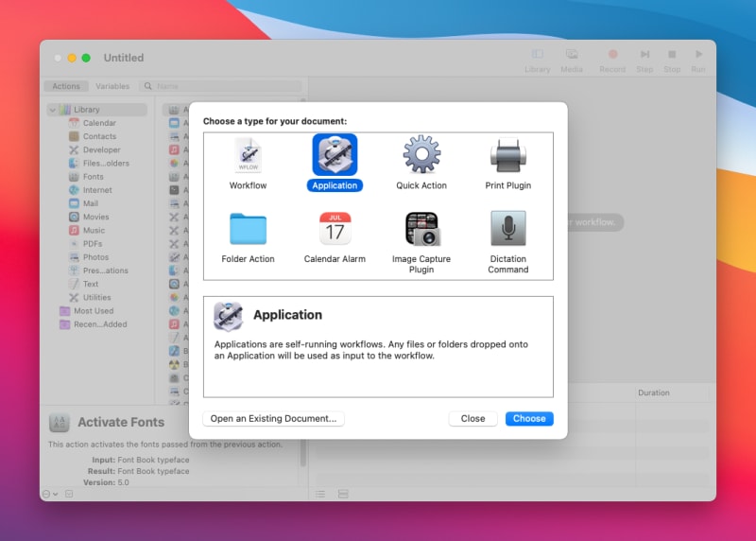Viewport: 756px width, 541px height.
Task: Click the green zoom window button
Action: pyautogui.click(x=86, y=58)
